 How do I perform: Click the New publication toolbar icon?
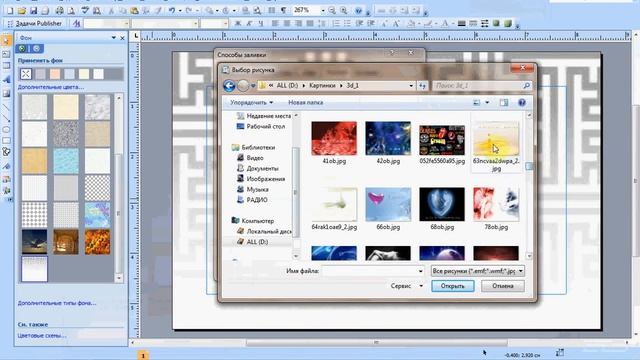click(x=10, y=11)
